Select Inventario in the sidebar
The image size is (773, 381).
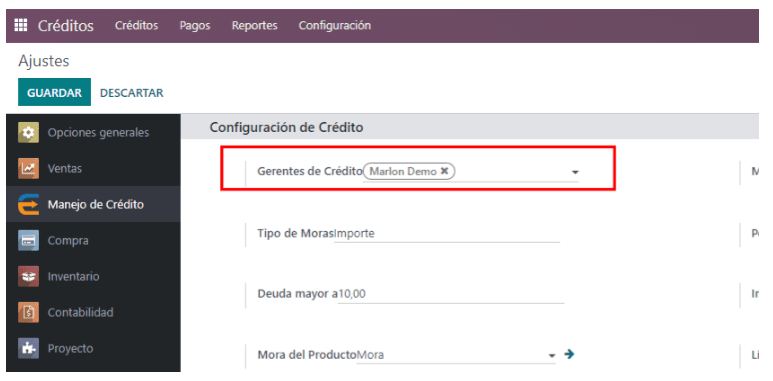(x=94, y=277)
